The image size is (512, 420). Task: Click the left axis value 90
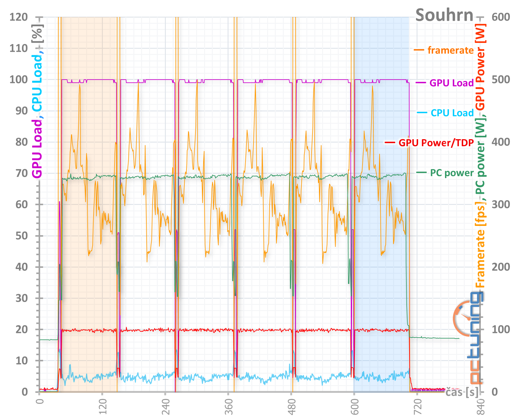pos(22,111)
